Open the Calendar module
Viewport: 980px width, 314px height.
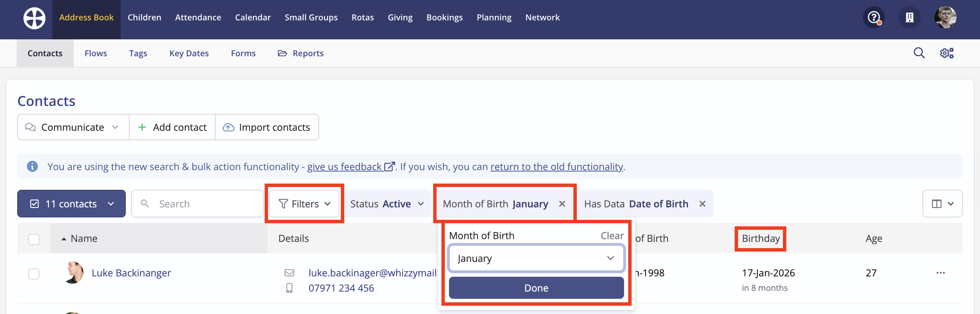[x=253, y=18]
